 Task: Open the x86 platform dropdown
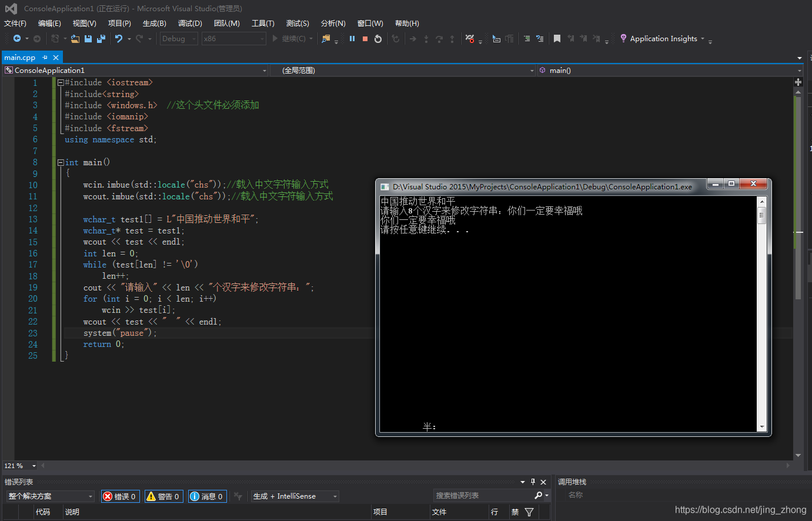(233, 38)
